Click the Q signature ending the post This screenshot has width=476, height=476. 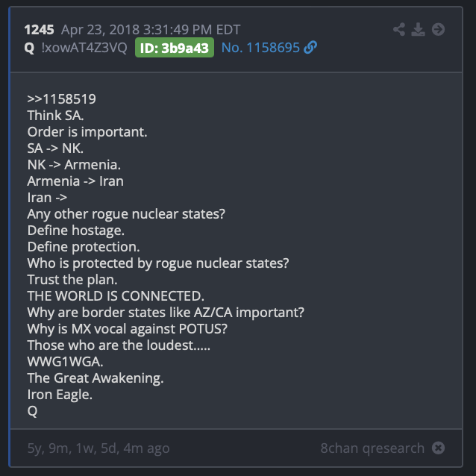point(32,411)
